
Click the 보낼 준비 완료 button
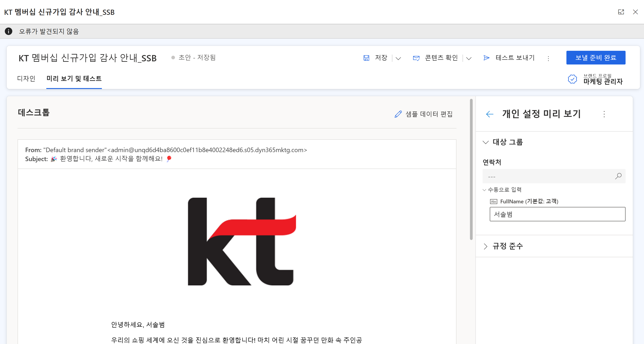(x=595, y=58)
